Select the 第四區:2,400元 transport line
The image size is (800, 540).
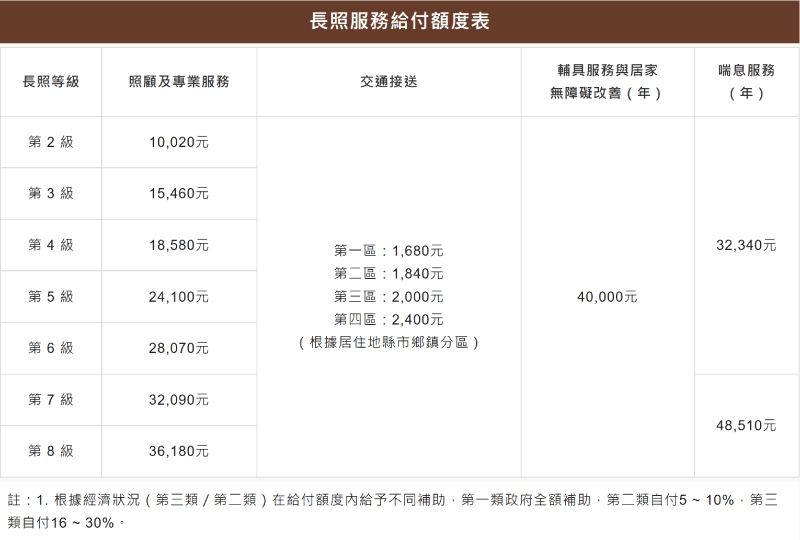388,320
